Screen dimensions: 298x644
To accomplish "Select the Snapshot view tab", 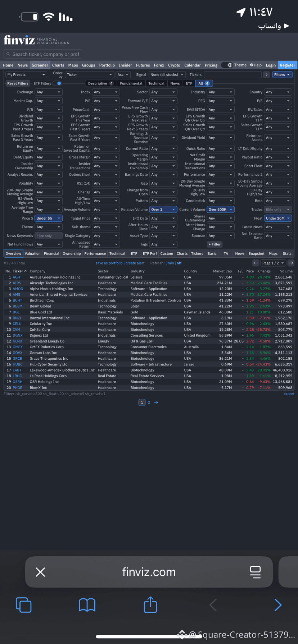I will coord(257,254).
